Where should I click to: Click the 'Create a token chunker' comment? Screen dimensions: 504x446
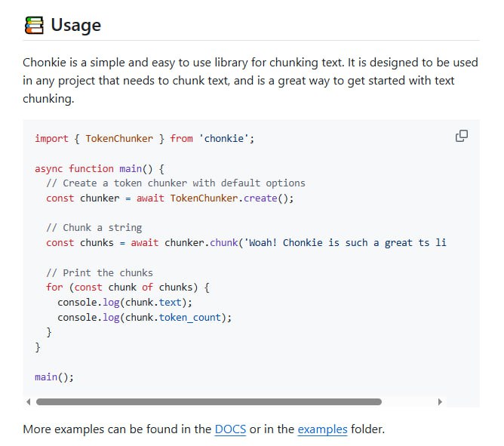(x=175, y=183)
